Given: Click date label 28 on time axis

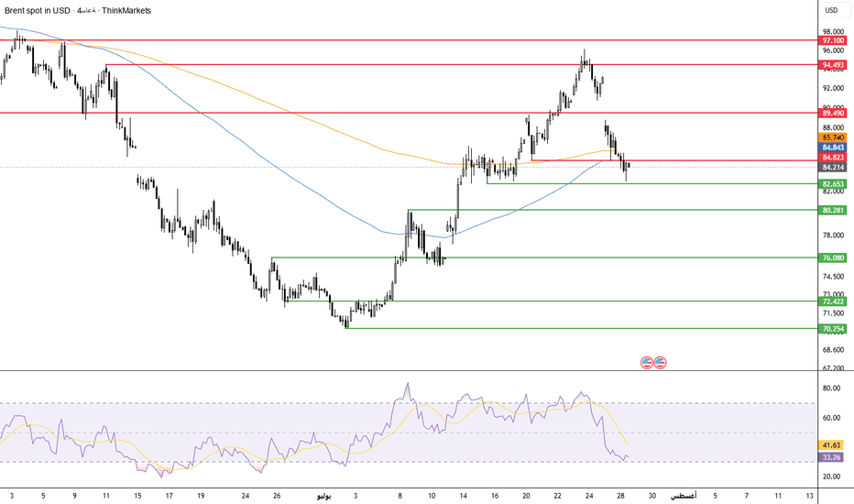Looking at the screenshot, I should pos(620,496).
